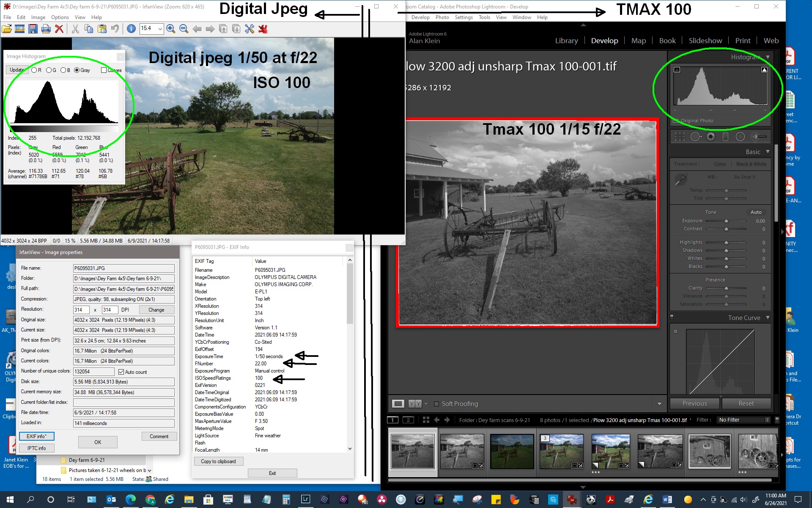Toggle Auto count checkbox in properties
The image size is (812, 508).
pos(121,372)
